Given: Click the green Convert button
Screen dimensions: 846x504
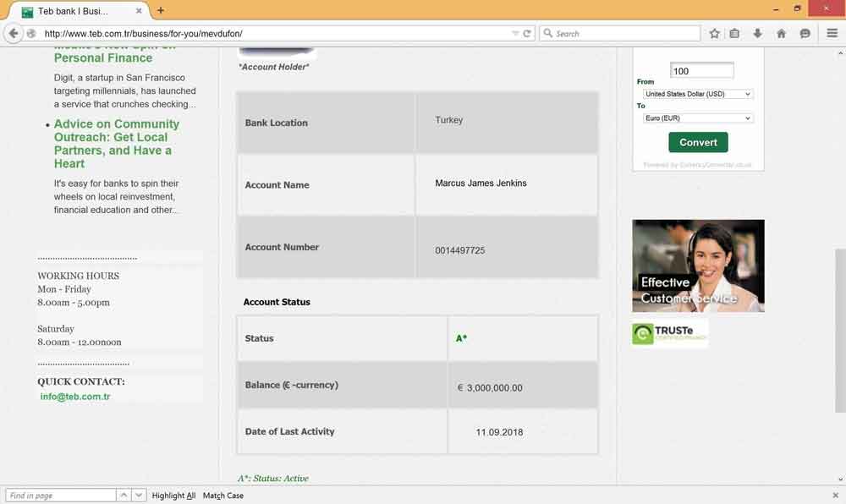Looking at the screenshot, I should [698, 142].
